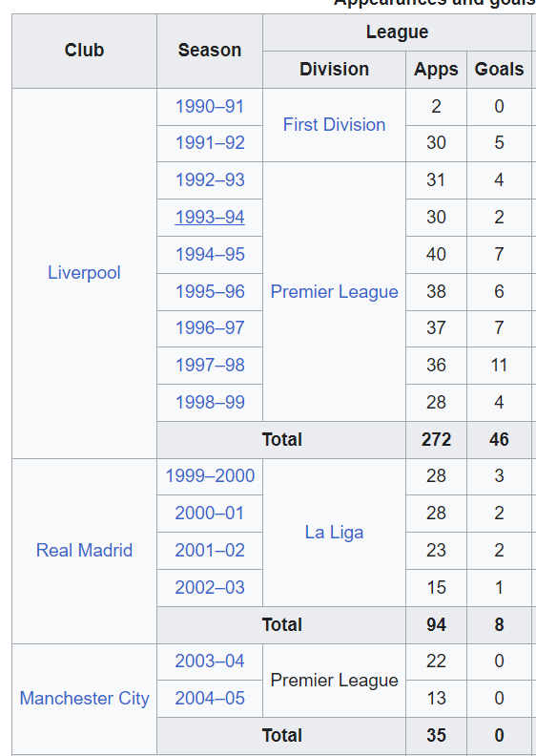Open the 1996–97 season link
This screenshot has height=756, width=536.
[210, 327]
